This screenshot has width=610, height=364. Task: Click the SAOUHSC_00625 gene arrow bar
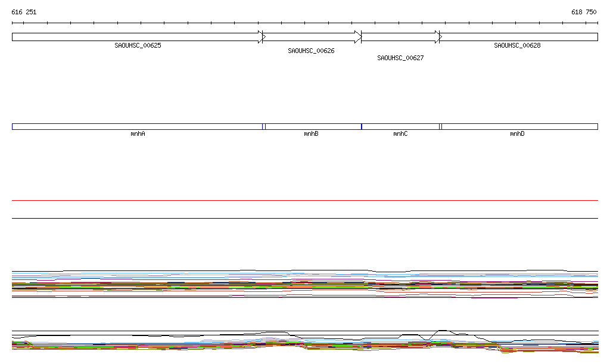click(135, 37)
